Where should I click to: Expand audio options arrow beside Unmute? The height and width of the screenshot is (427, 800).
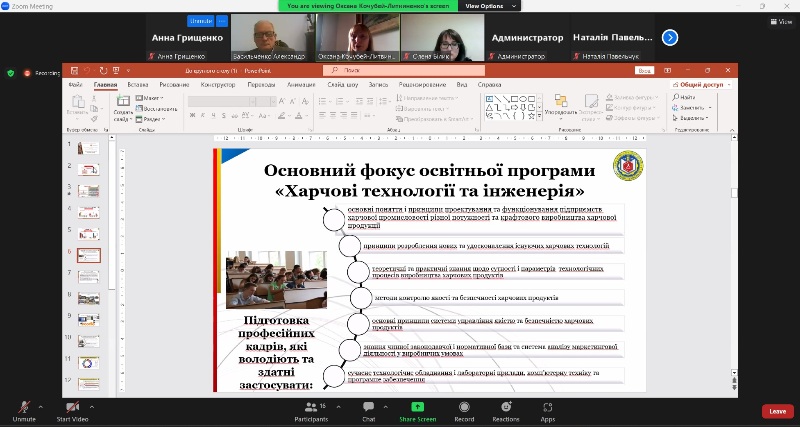pyautogui.click(x=41, y=407)
